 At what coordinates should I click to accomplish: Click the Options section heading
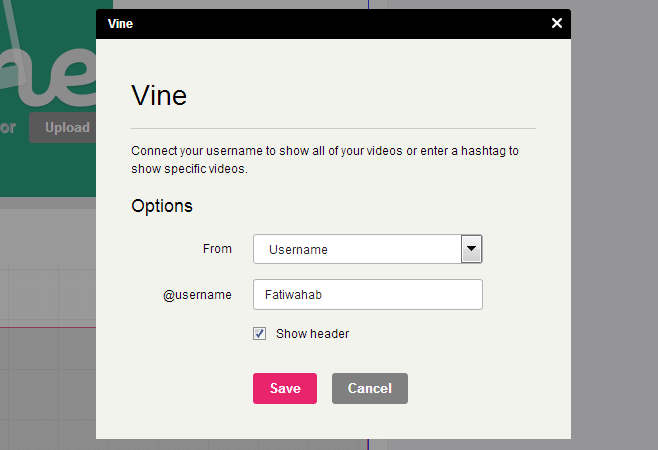162,206
